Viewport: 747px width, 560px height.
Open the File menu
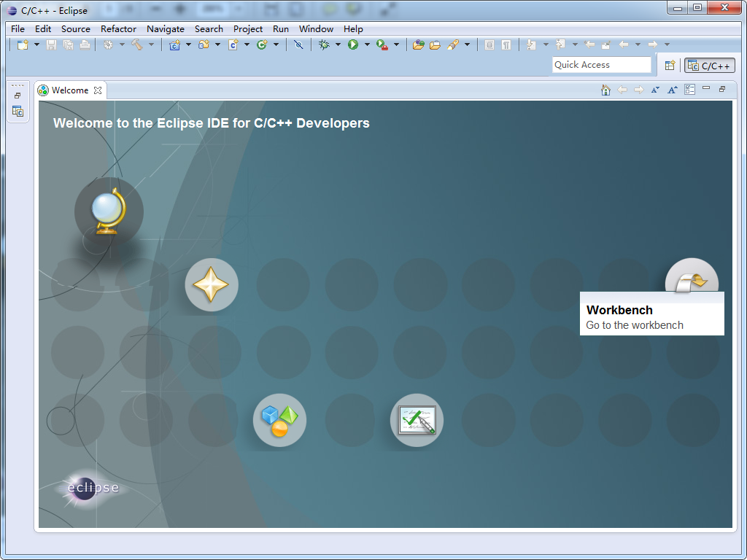click(x=18, y=29)
